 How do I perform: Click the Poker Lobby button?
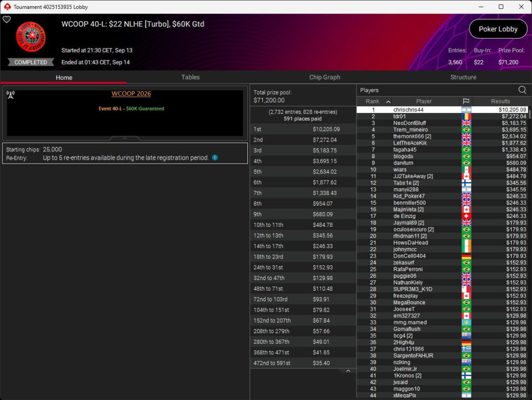tap(498, 29)
